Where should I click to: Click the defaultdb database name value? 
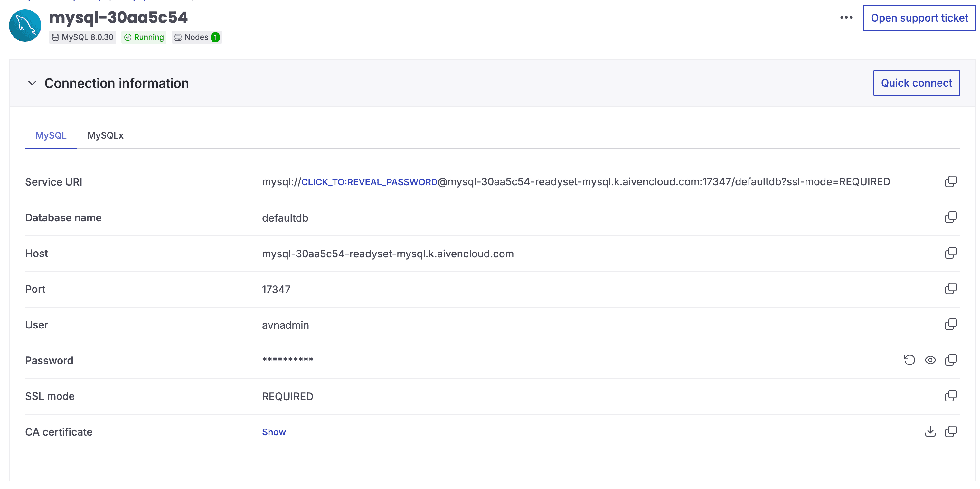pos(285,218)
